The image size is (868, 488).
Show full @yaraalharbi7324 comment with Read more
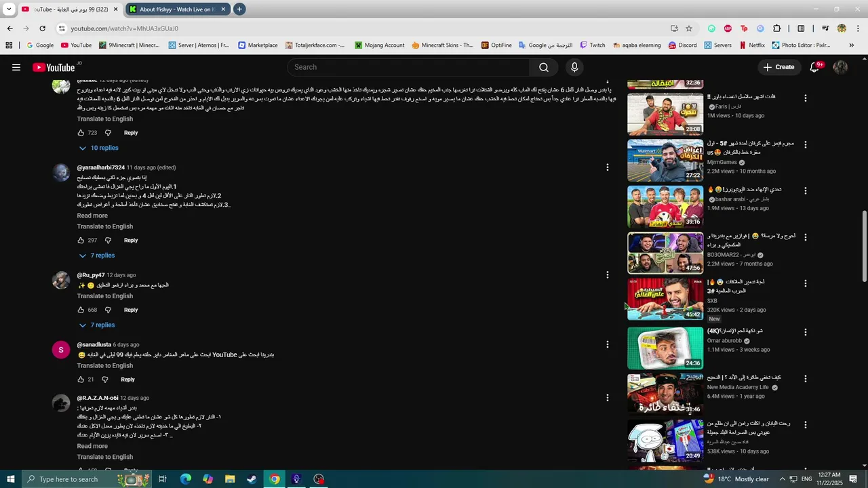click(92, 216)
